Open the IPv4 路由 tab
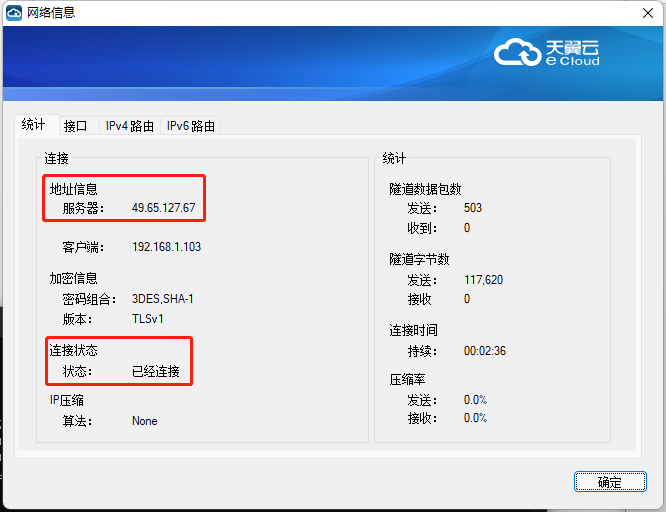 pos(130,126)
